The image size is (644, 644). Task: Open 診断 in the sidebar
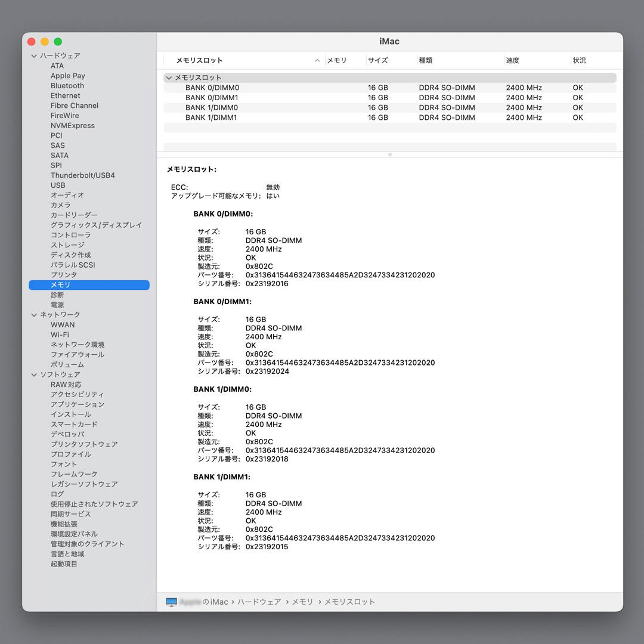tap(57, 295)
